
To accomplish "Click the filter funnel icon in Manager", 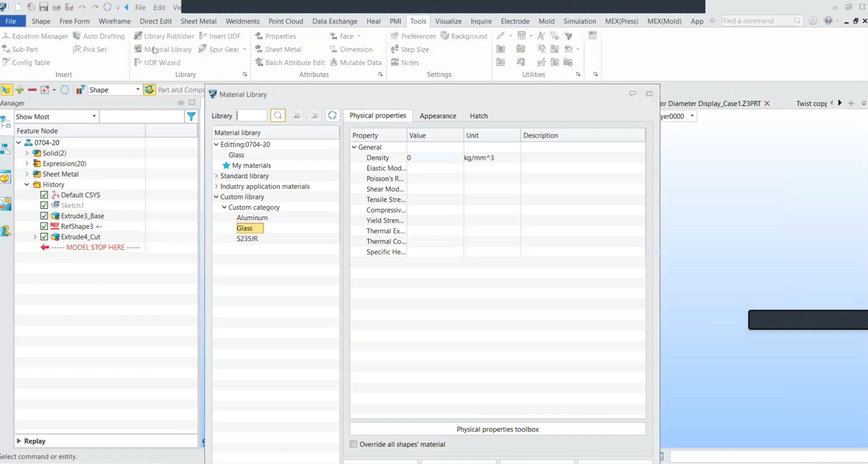I will click(191, 117).
